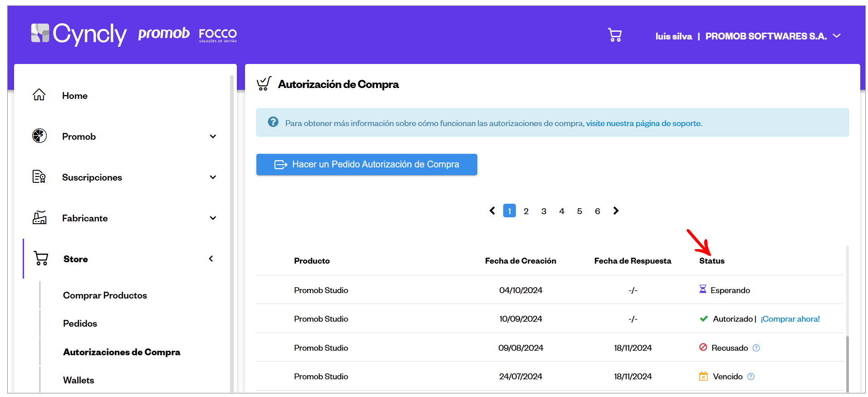Viewport: 868px width, 397px height.
Task: Select page 1 in pagination
Action: pos(510,211)
